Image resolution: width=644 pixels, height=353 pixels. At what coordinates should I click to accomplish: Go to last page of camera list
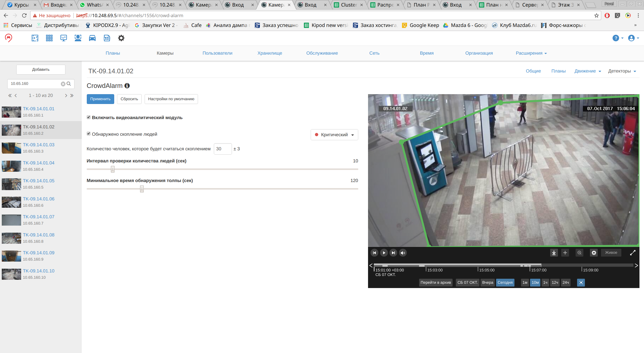pyautogui.click(x=72, y=95)
